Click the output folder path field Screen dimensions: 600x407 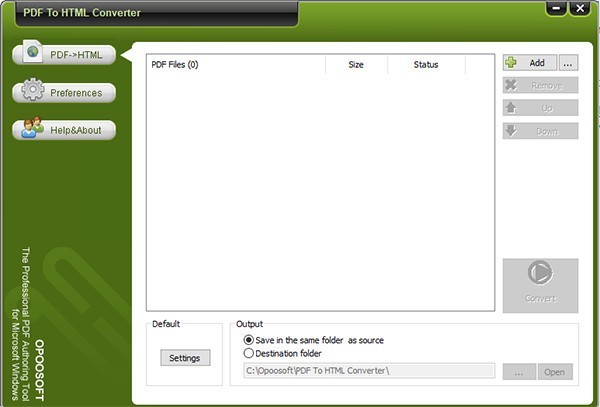(369, 371)
